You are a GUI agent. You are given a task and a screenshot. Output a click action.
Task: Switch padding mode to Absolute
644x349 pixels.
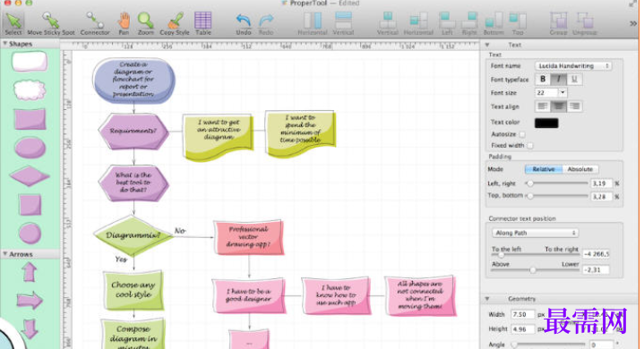coord(580,169)
